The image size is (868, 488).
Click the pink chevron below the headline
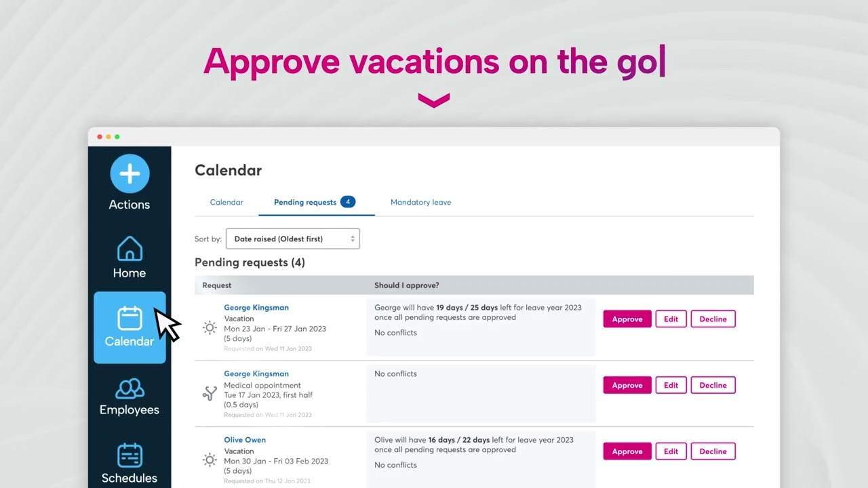coord(434,102)
